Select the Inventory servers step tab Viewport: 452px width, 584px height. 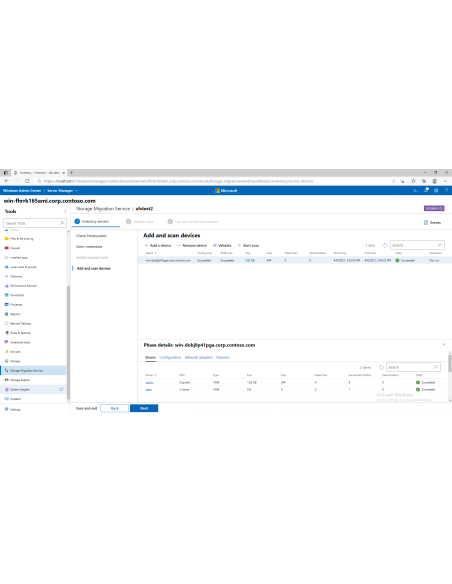(95, 221)
